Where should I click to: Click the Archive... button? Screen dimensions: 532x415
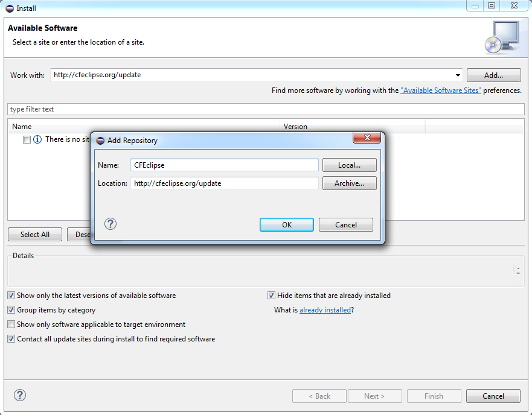[x=349, y=183]
